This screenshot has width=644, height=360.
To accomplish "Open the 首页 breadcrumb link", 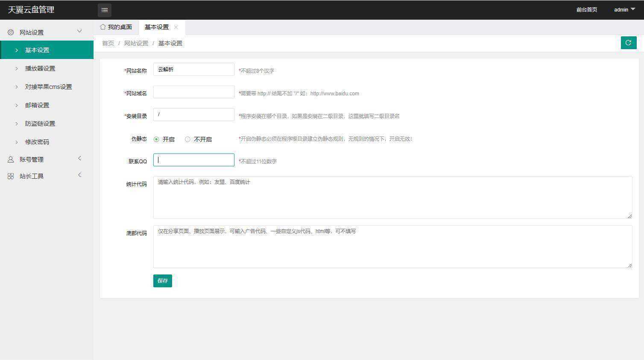I will pos(108,43).
